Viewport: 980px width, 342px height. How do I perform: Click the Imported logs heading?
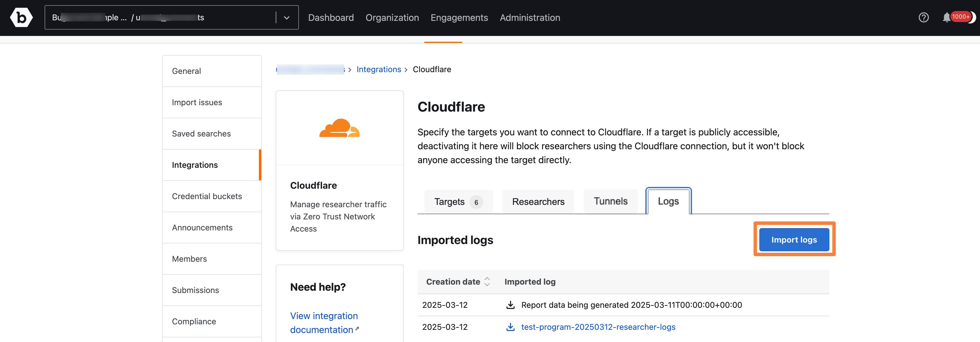pos(455,240)
